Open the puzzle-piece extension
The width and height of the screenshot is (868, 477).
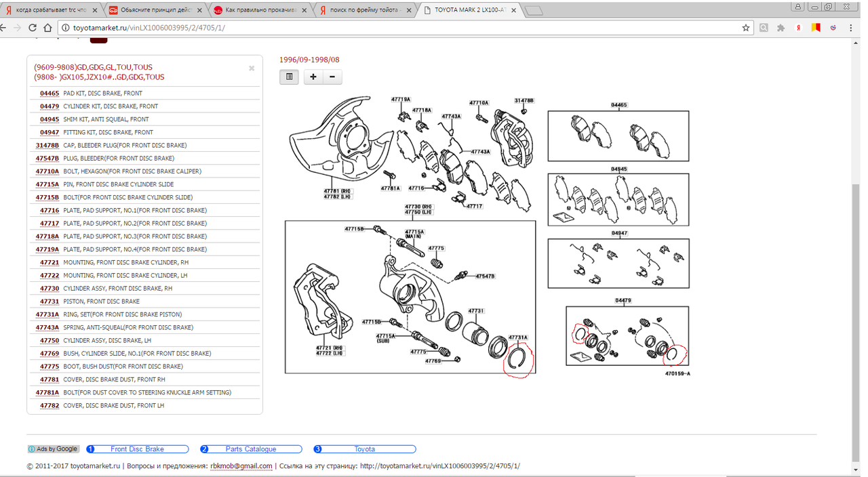point(781,28)
